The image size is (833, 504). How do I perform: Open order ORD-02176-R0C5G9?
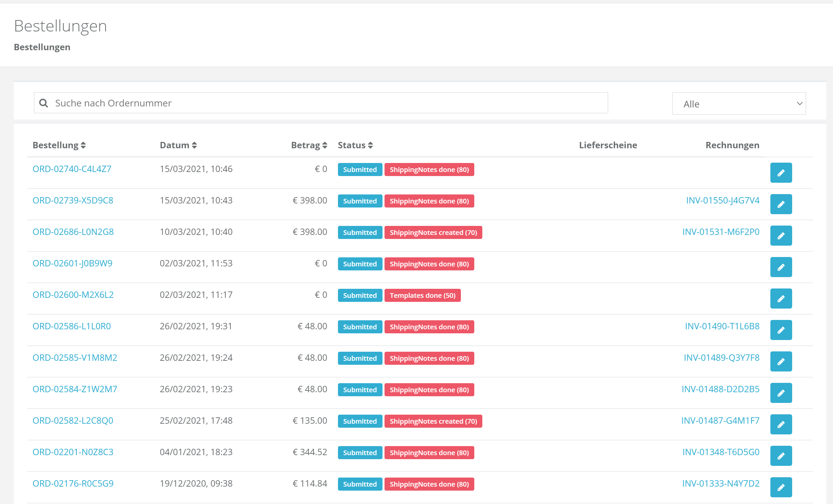point(73,483)
